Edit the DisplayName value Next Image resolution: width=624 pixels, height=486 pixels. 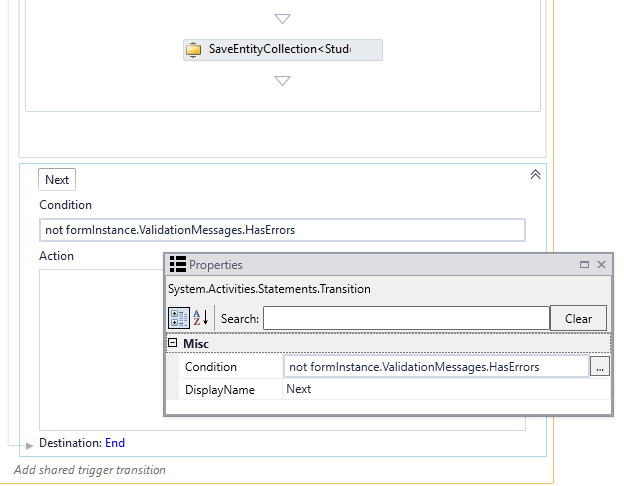click(x=446, y=389)
